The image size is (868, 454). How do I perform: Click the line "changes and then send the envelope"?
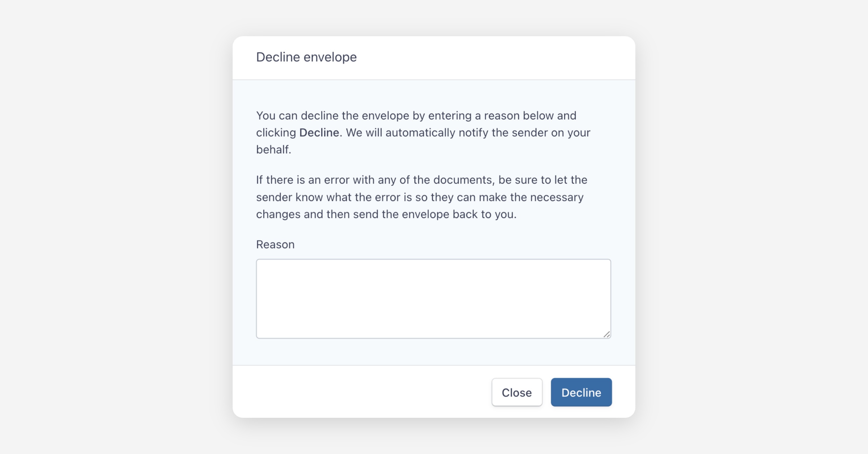pyautogui.click(x=386, y=214)
